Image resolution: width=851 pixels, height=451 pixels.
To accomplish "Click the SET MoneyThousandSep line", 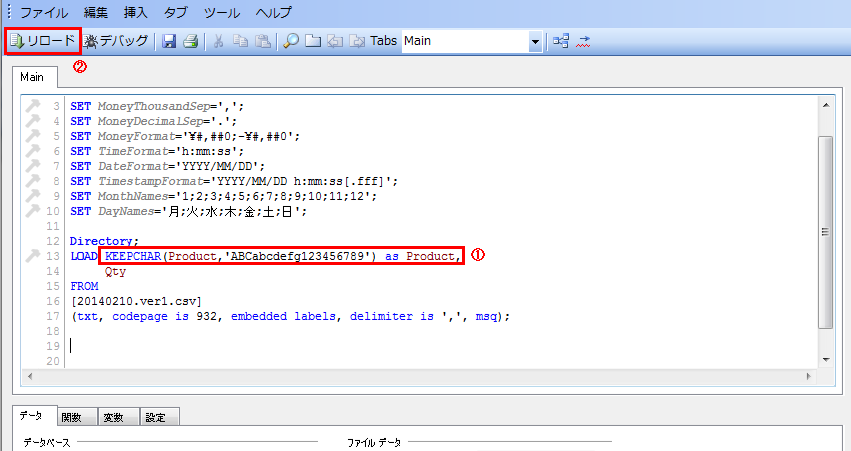I will tap(157, 106).
